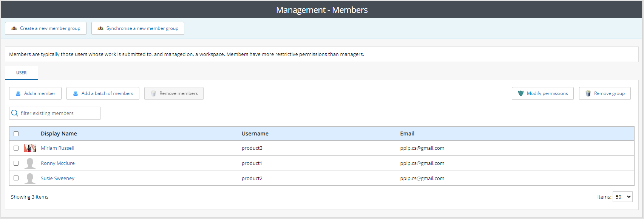
Task: Select the checkbox for Miriam Russell
Action: (16, 148)
